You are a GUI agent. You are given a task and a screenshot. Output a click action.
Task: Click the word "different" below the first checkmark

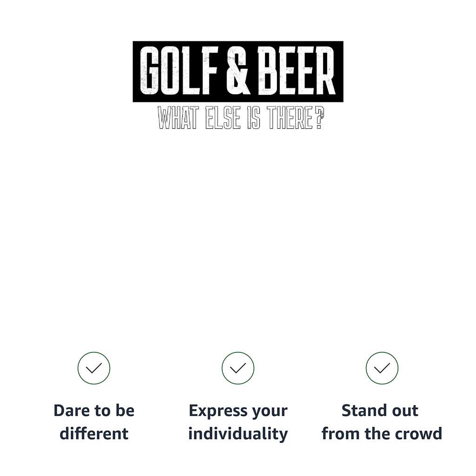94,434
